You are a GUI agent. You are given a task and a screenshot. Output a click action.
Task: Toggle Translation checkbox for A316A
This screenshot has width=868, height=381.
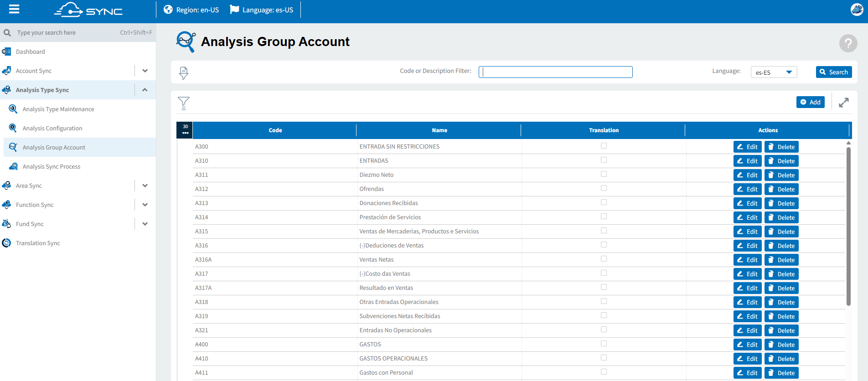(x=604, y=259)
